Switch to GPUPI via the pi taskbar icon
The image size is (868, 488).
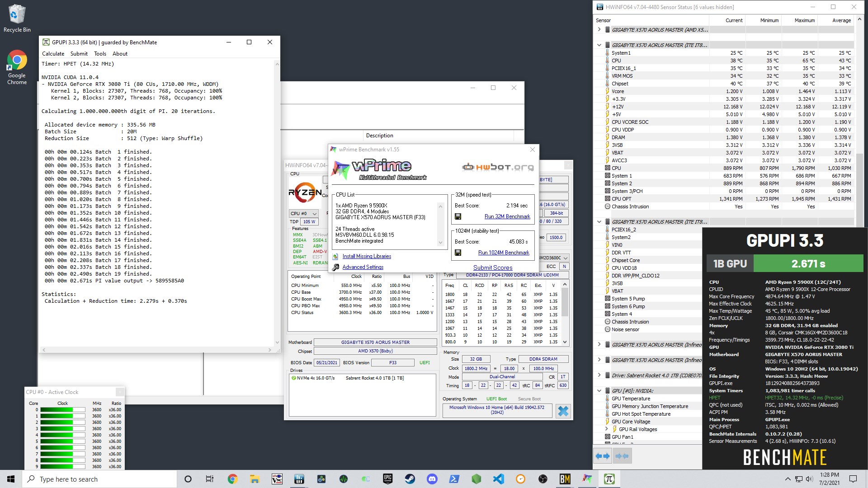[609, 479]
